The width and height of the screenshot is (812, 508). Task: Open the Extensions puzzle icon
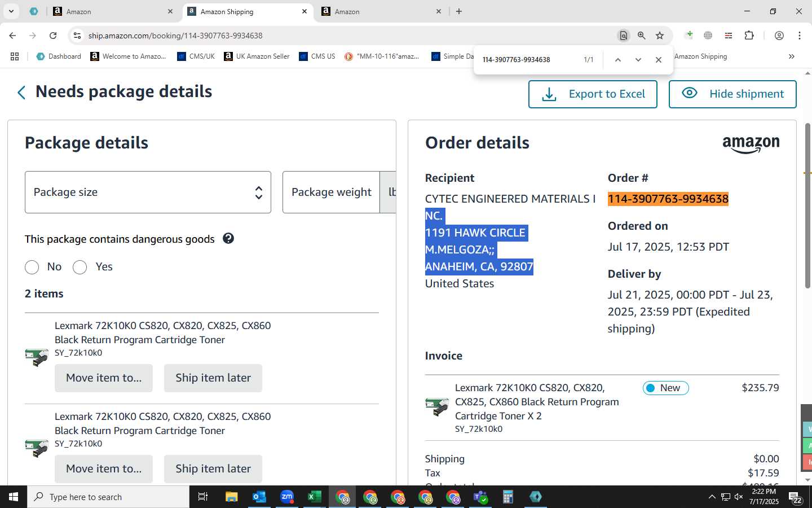click(x=749, y=36)
